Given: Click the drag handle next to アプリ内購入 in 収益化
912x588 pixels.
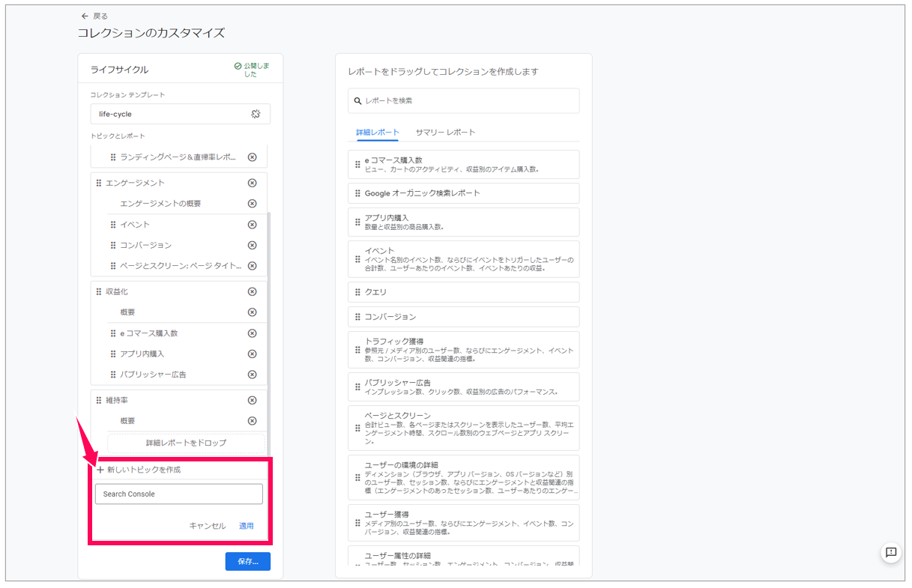Looking at the screenshot, I should click(113, 354).
